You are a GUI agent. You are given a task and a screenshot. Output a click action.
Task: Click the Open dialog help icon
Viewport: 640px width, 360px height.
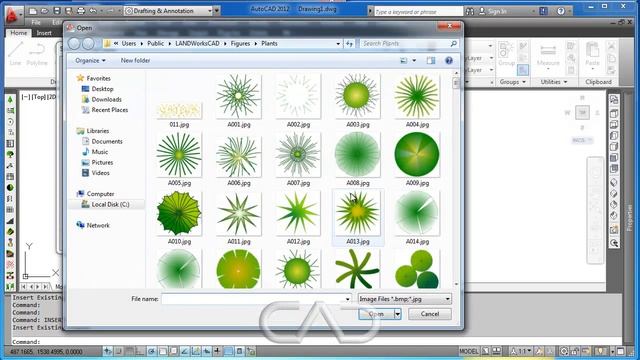[x=449, y=60]
